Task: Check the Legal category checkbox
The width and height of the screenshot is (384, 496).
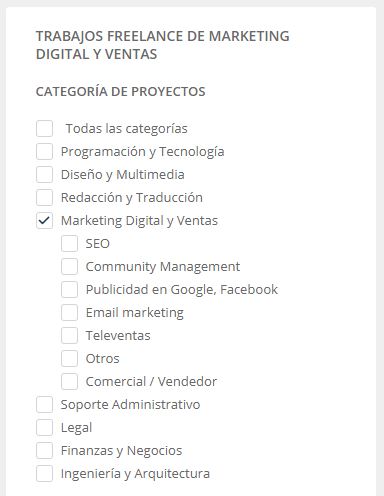Action: click(44, 428)
